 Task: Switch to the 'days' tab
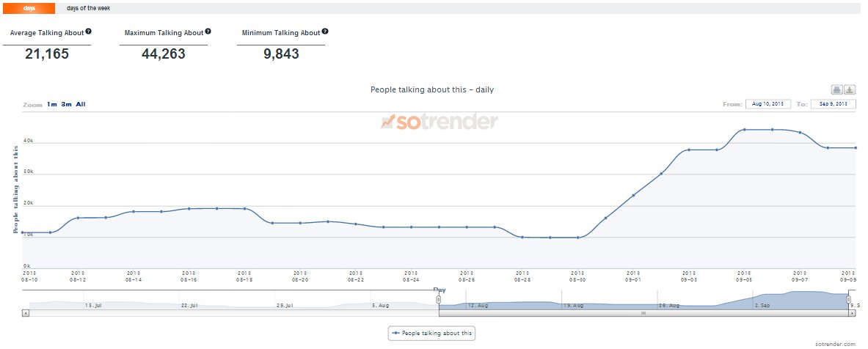(29, 8)
